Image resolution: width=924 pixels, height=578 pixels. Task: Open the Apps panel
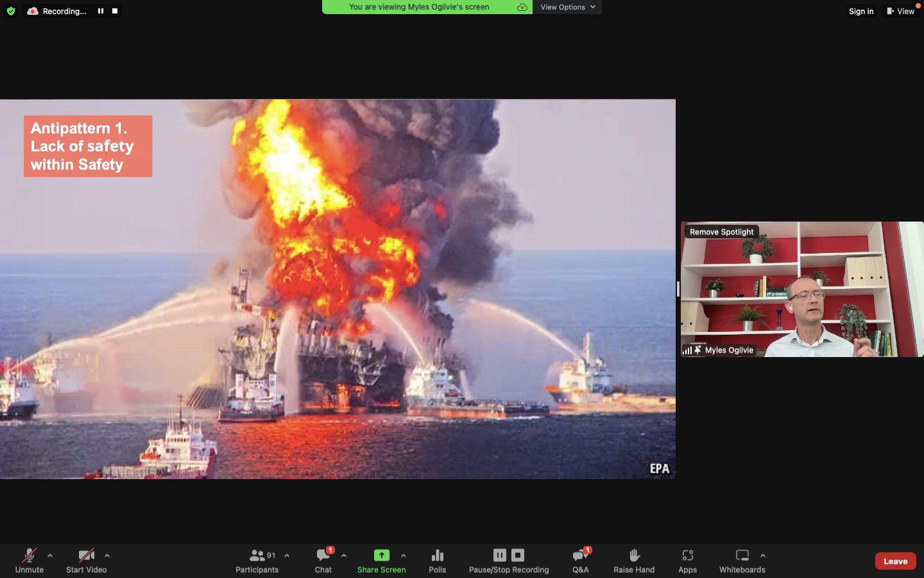click(688, 561)
